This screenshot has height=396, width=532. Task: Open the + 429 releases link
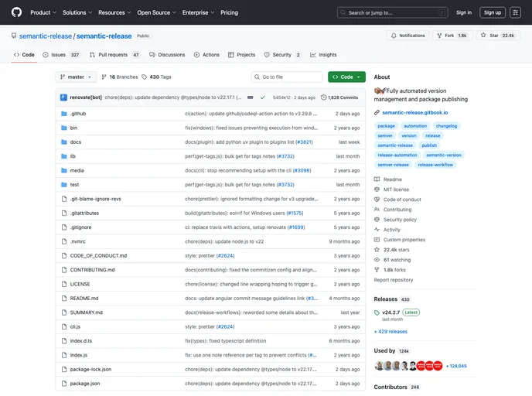[x=390, y=332]
